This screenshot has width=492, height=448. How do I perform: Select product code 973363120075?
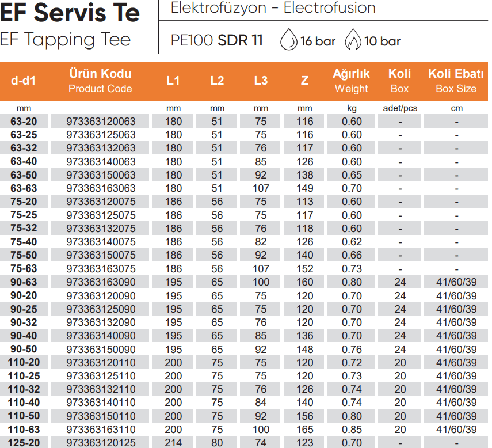pos(101,201)
